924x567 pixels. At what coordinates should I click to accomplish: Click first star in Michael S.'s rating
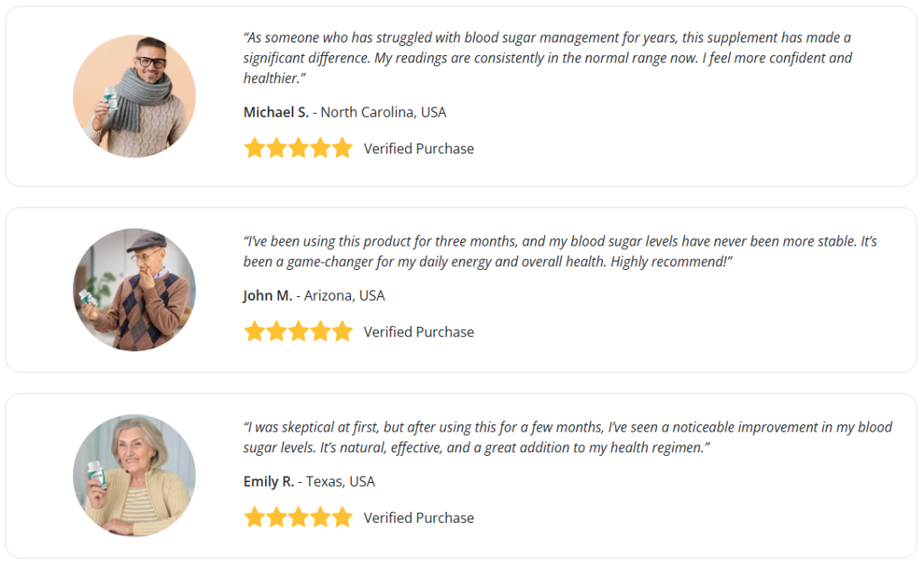pos(254,149)
